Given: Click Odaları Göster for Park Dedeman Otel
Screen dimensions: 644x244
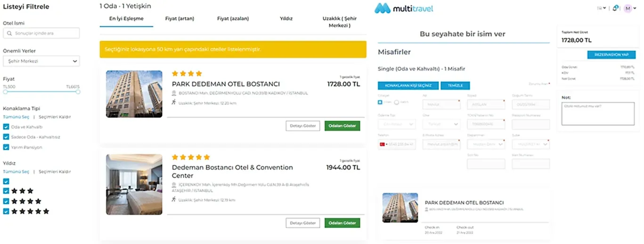Looking at the screenshot, I should [342, 126].
